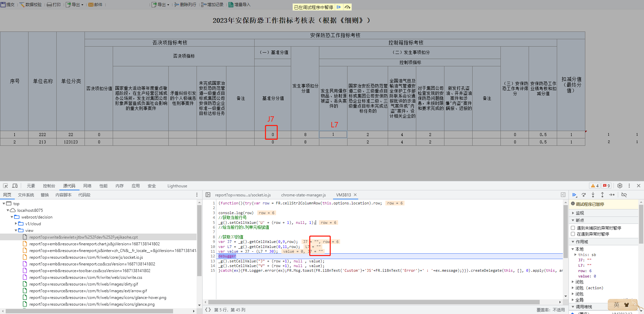Enable pause on uncaught exceptions
The width and height of the screenshot is (644, 314).
pyautogui.click(x=573, y=228)
